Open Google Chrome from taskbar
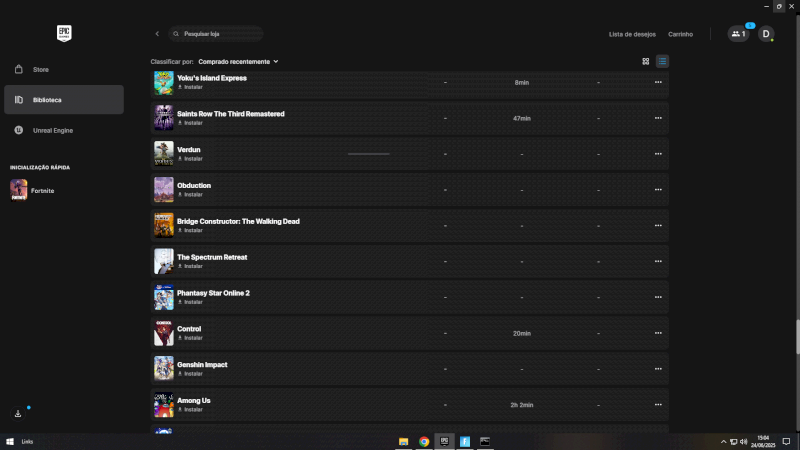 click(x=424, y=441)
